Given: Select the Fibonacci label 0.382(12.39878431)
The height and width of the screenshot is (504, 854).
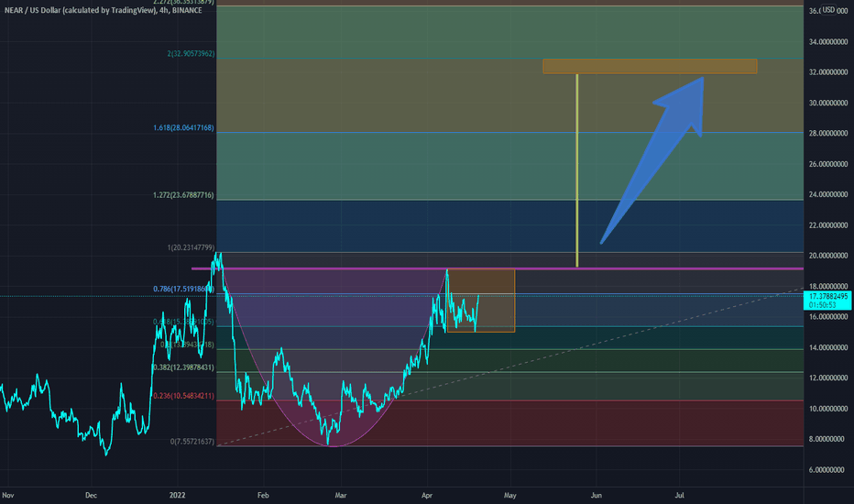Looking at the screenshot, I should tap(183, 367).
